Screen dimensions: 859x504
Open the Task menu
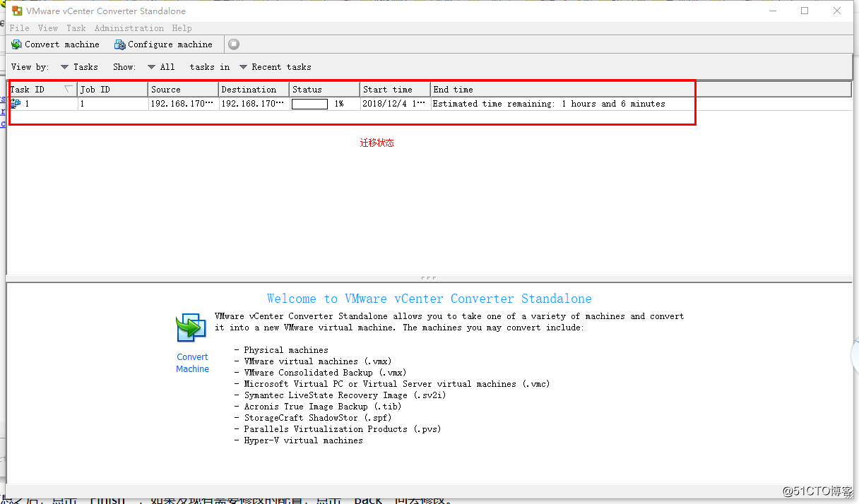click(x=76, y=28)
